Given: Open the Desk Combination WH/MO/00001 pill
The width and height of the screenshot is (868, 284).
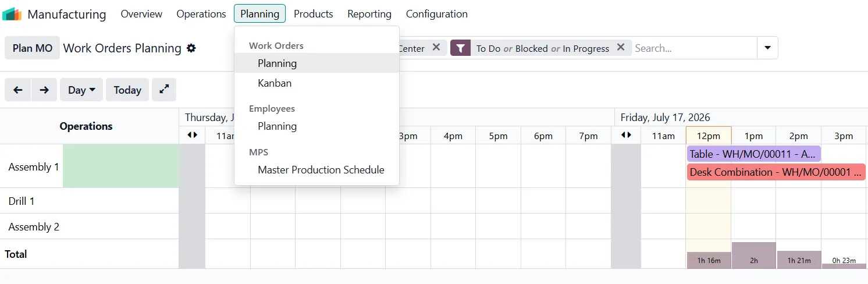Looking at the screenshot, I should (x=776, y=172).
